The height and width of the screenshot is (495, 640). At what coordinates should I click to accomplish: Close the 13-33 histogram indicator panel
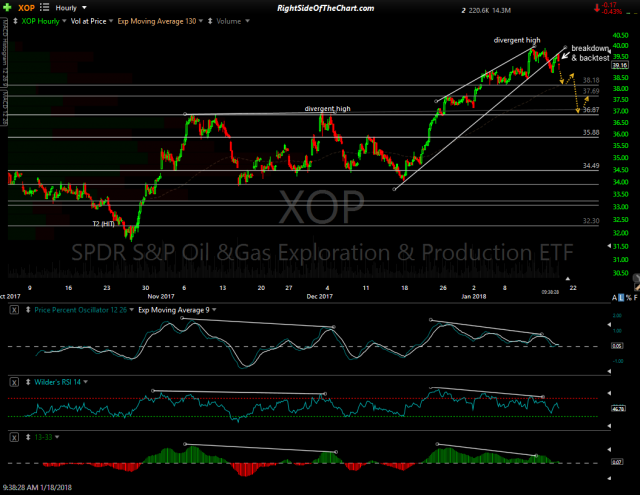pyautogui.click(x=14, y=436)
